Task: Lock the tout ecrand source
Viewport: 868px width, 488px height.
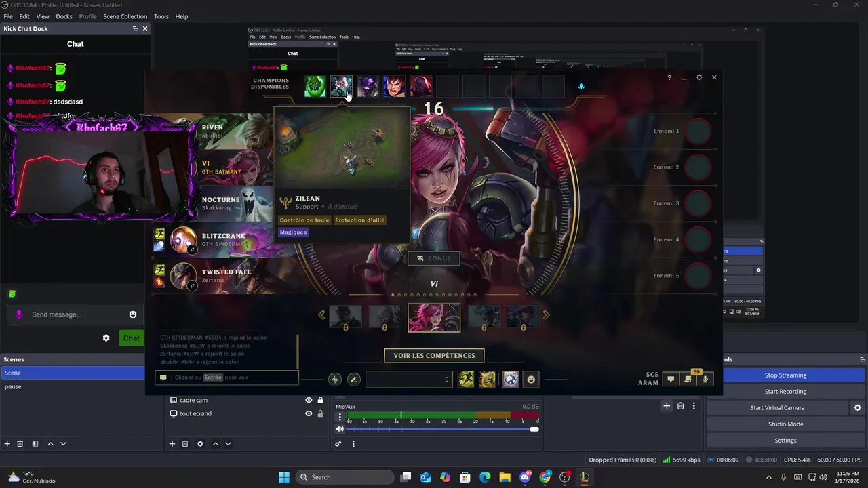Action: point(320,413)
